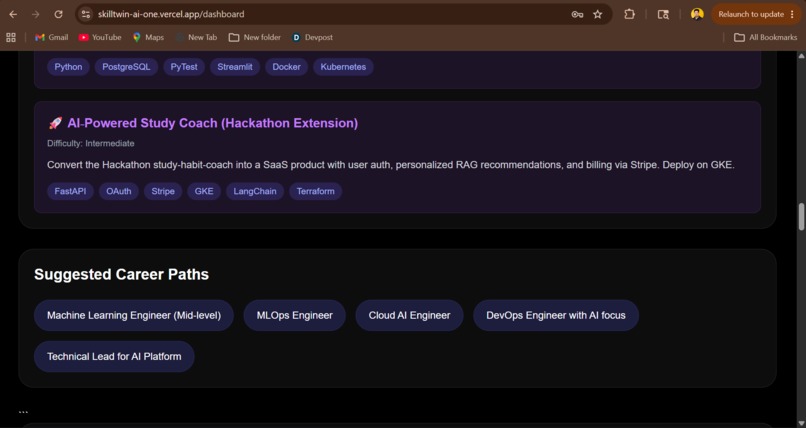Open the Devpost bookmark
Viewport: 806px width, 428px height.
pyautogui.click(x=313, y=38)
